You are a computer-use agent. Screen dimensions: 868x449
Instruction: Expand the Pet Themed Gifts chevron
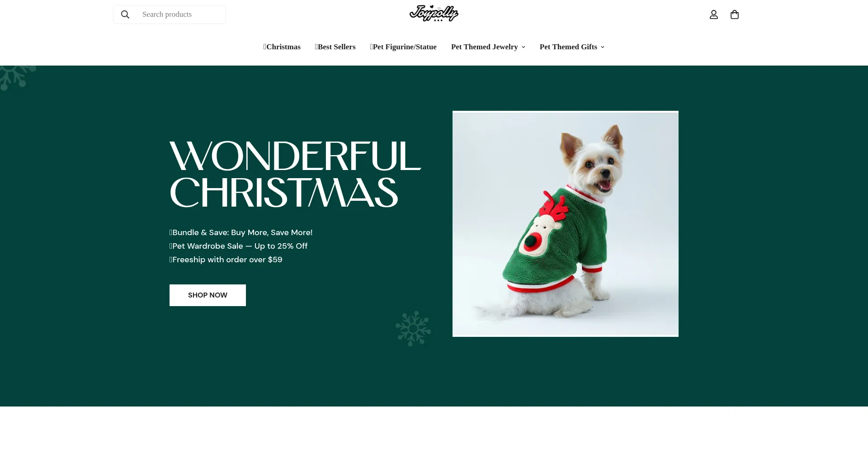coord(603,47)
